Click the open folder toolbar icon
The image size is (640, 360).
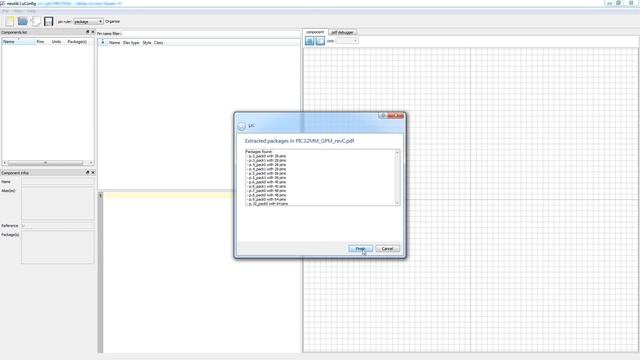(x=22, y=21)
